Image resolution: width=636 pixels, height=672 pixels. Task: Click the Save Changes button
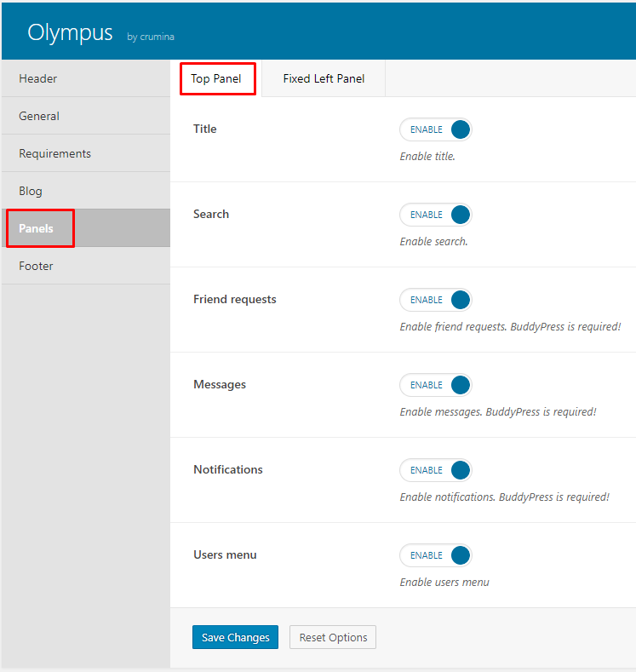235,637
